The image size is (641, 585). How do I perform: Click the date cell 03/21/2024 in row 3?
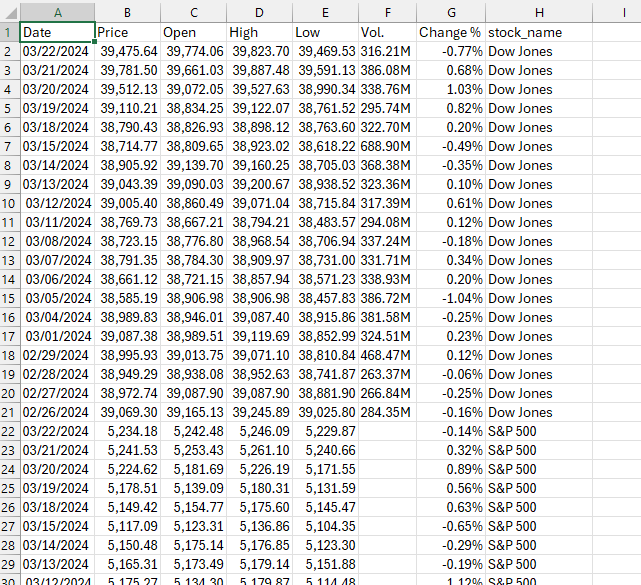[x=57, y=70]
